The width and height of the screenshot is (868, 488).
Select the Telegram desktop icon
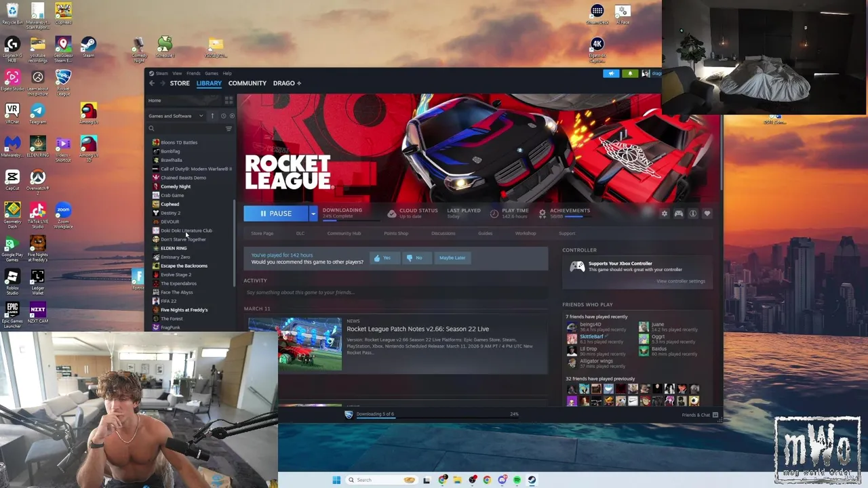tap(37, 113)
